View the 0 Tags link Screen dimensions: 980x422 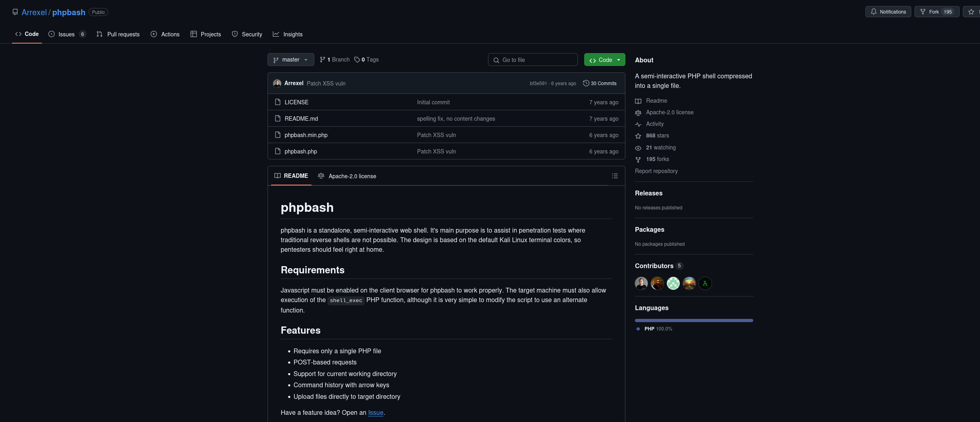tap(366, 60)
